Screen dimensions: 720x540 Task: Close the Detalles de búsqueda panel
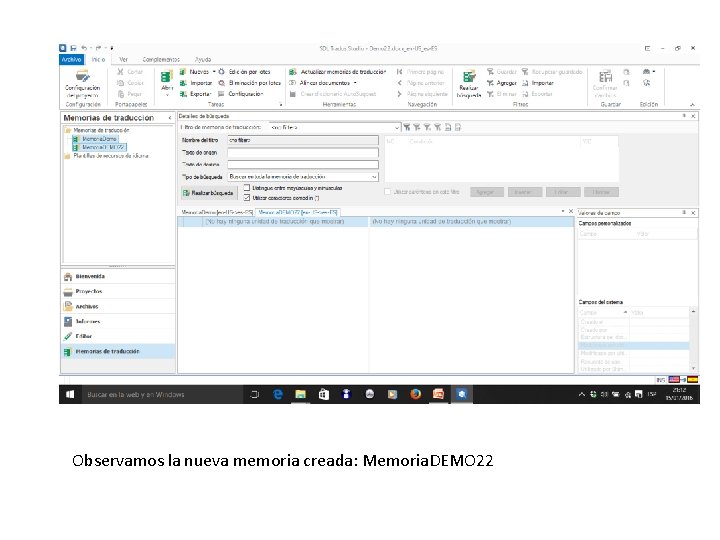693,116
